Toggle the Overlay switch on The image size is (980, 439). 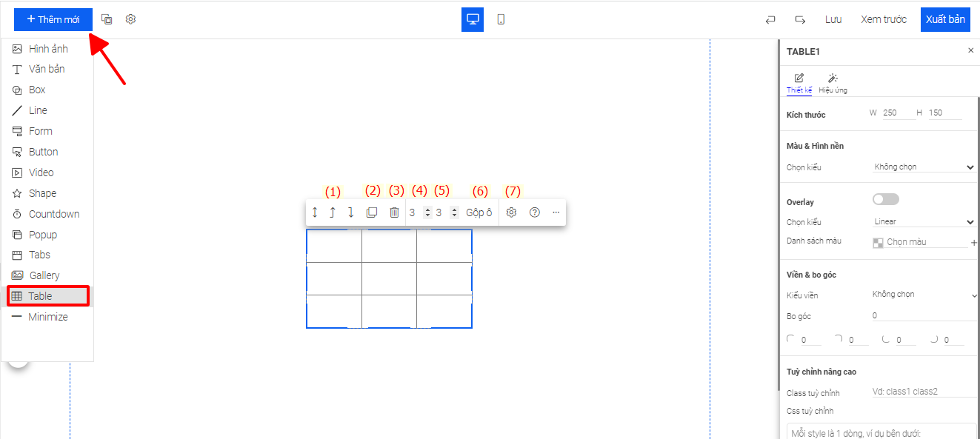click(x=886, y=199)
